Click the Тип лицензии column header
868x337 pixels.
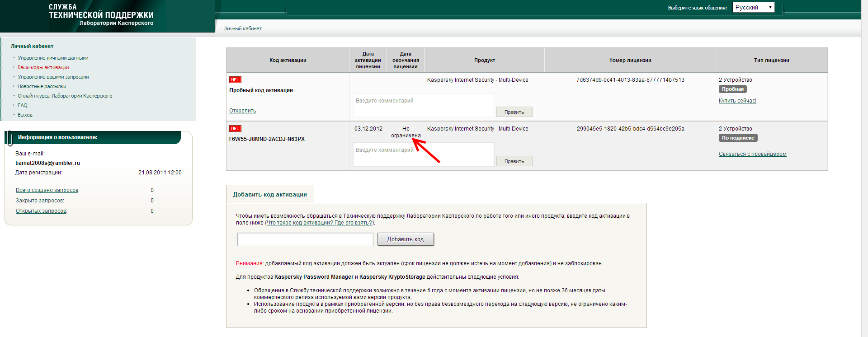pos(772,60)
